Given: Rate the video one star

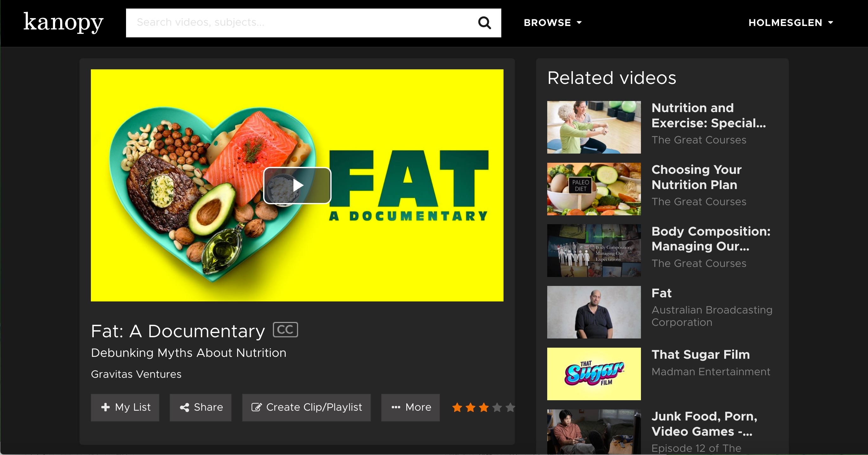Looking at the screenshot, I should pos(457,407).
